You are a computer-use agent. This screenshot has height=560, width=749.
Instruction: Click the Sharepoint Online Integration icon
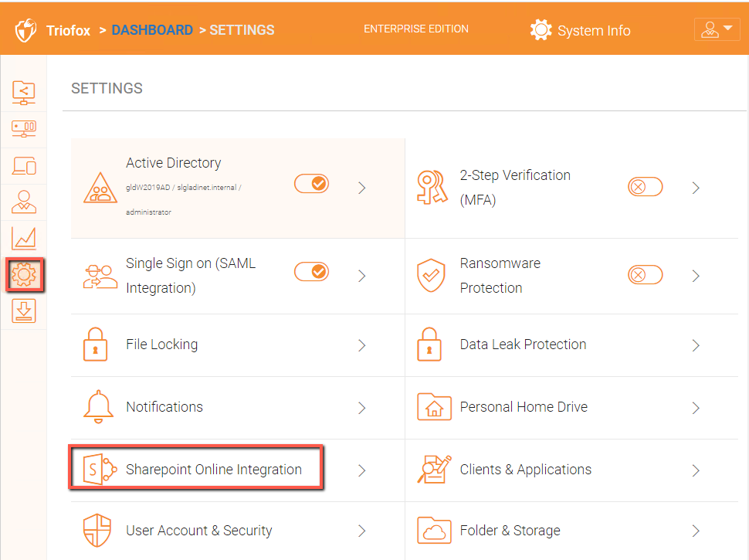[x=100, y=469]
